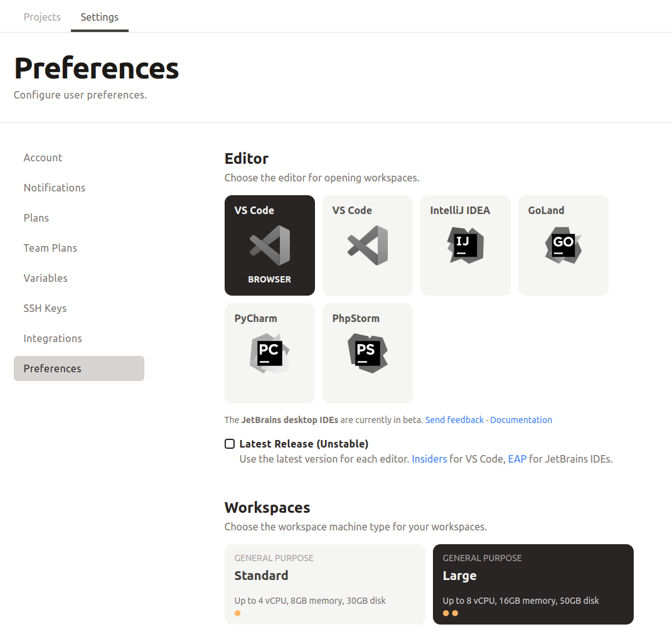The image size is (672, 644).
Task: Choose IntelliJ IDEA as the editor
Action: pos(465,245)
